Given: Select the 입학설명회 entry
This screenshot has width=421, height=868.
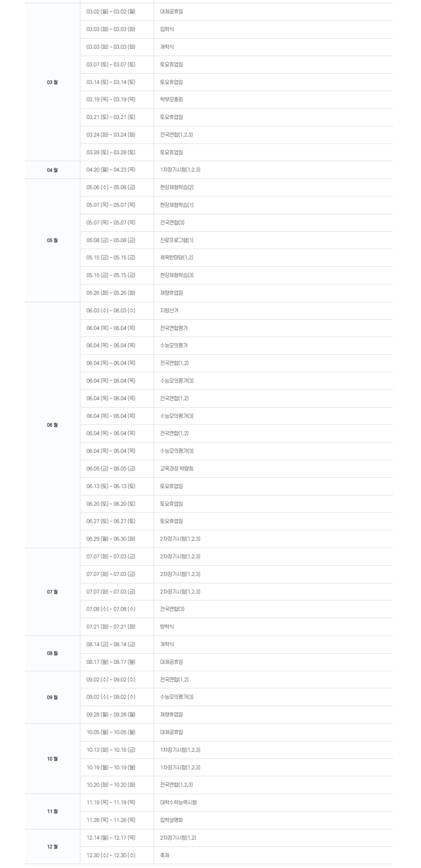Looking at the screenshot, I should coord(172,820).
